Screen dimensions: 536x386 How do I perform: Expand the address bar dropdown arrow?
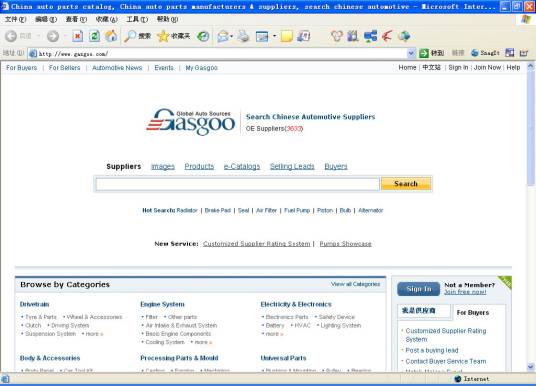[x=411, y=53]
